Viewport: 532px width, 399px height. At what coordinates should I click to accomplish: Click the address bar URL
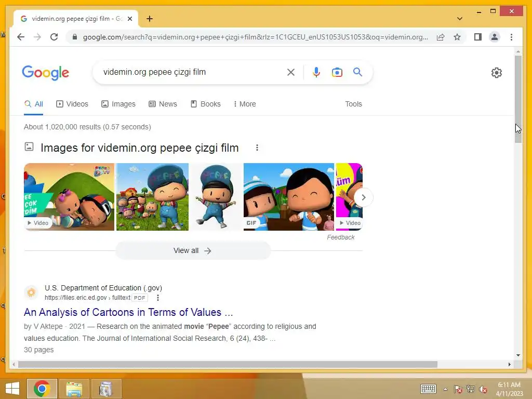click(255, 37)
